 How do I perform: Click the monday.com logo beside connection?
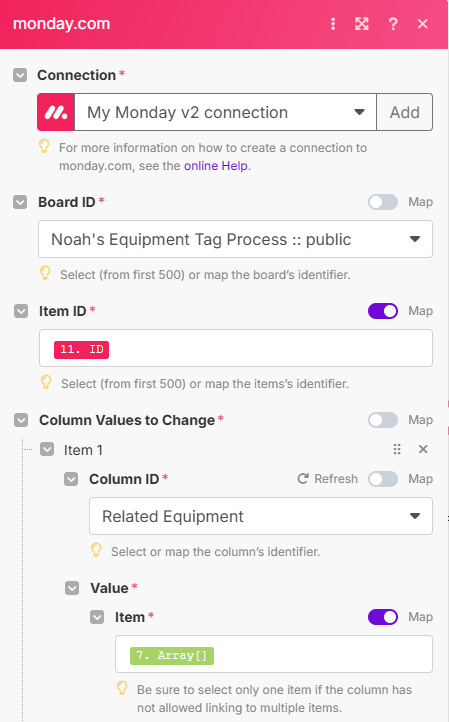click(56, 112)
